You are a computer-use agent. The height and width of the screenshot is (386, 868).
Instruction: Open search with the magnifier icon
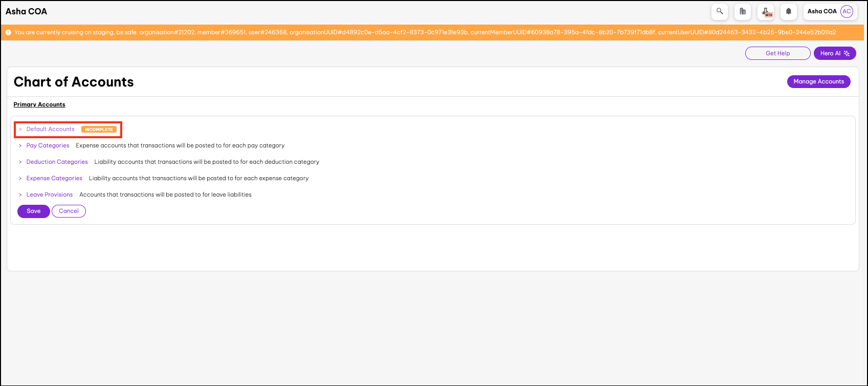(720, 11)
